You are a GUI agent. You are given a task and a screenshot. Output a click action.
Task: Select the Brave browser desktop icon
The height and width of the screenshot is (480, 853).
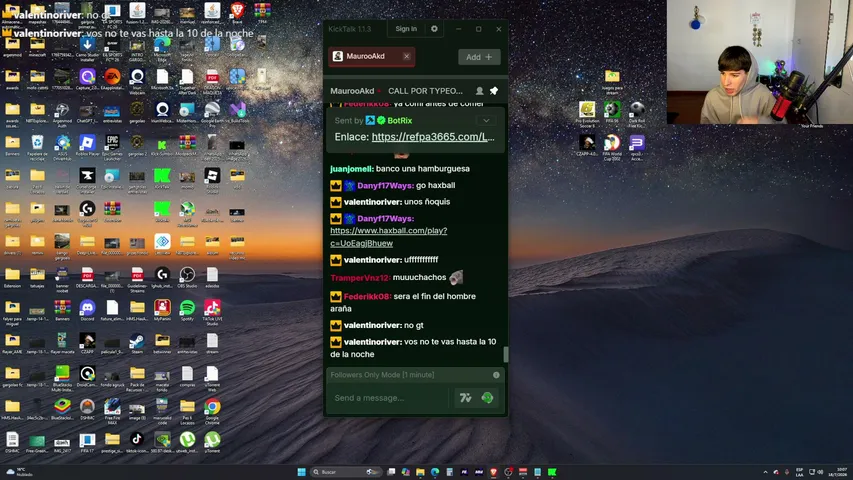(x=237, y=12)
